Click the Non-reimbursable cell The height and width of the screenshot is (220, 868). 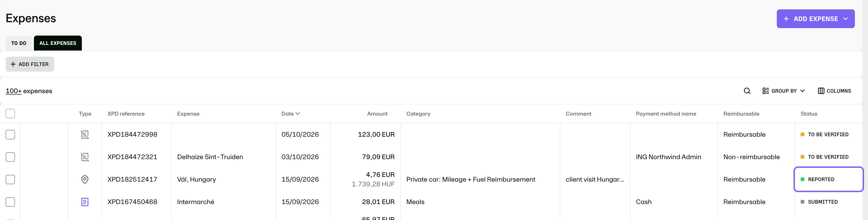(751, 157)
